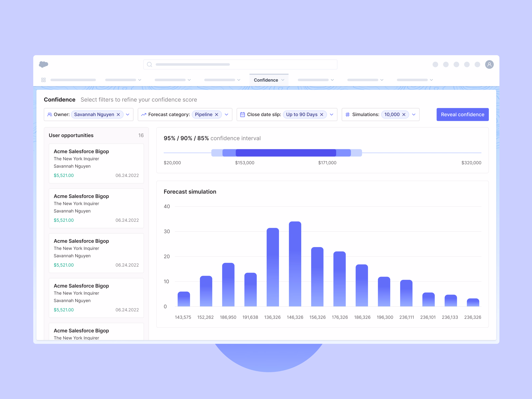Viewport: 532px width, 399px height.
Task: Expand the Simulations dropdown
Action: click(414, 115)
